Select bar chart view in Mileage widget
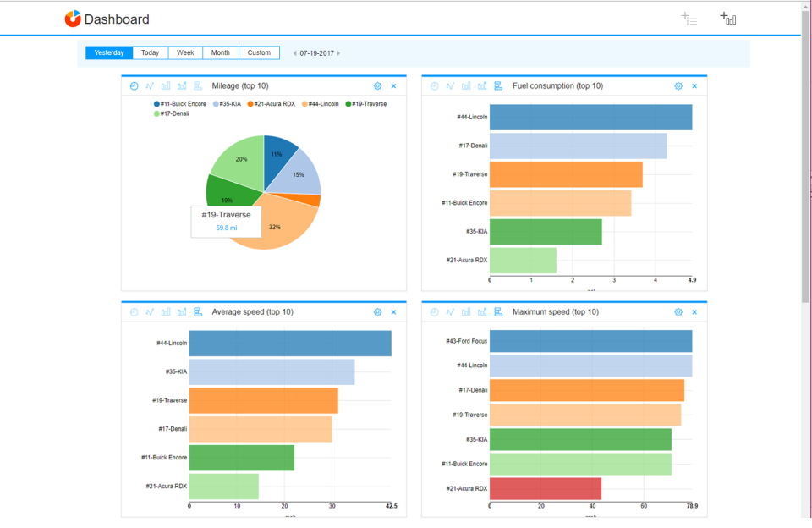812x528 pixels. [x=166, y=85]
